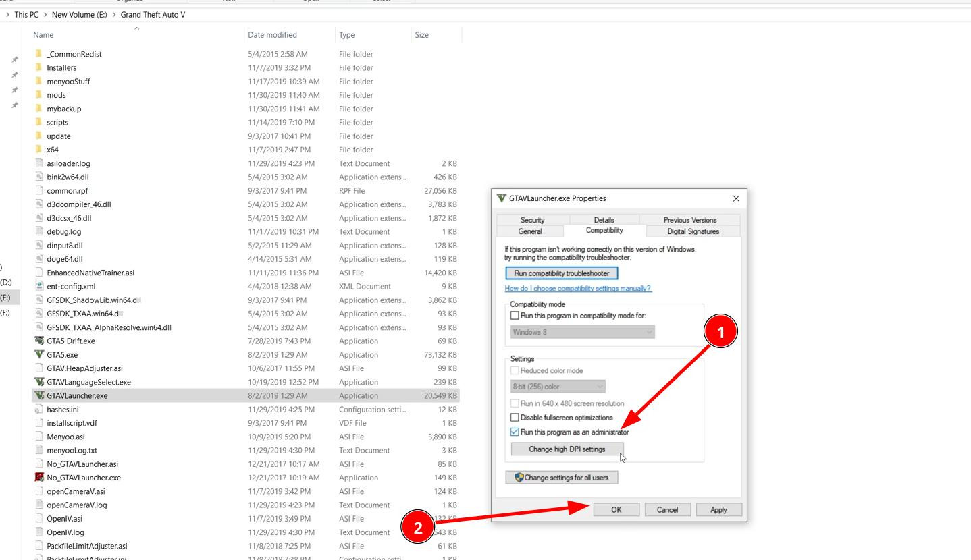Viewport: 971px width, 560px height.
Task: Click the Installers folder icon
Action: click(38, 67)
